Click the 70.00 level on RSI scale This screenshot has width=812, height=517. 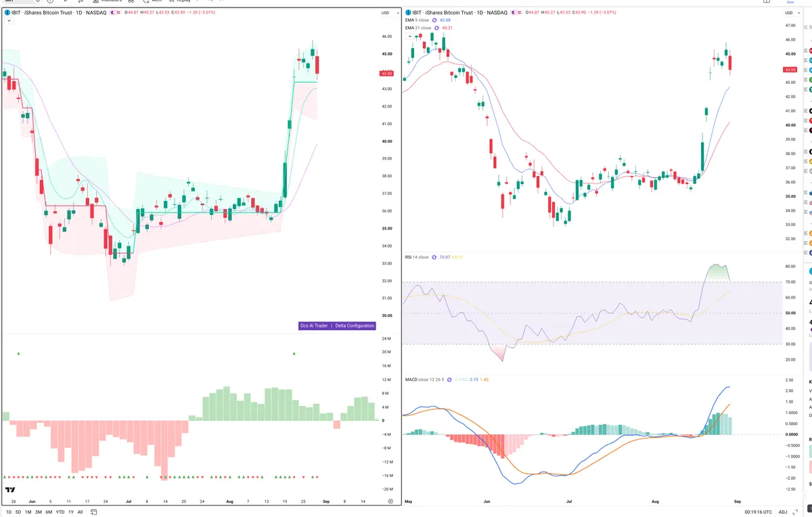pyautogui.click(x=790, y=282)
